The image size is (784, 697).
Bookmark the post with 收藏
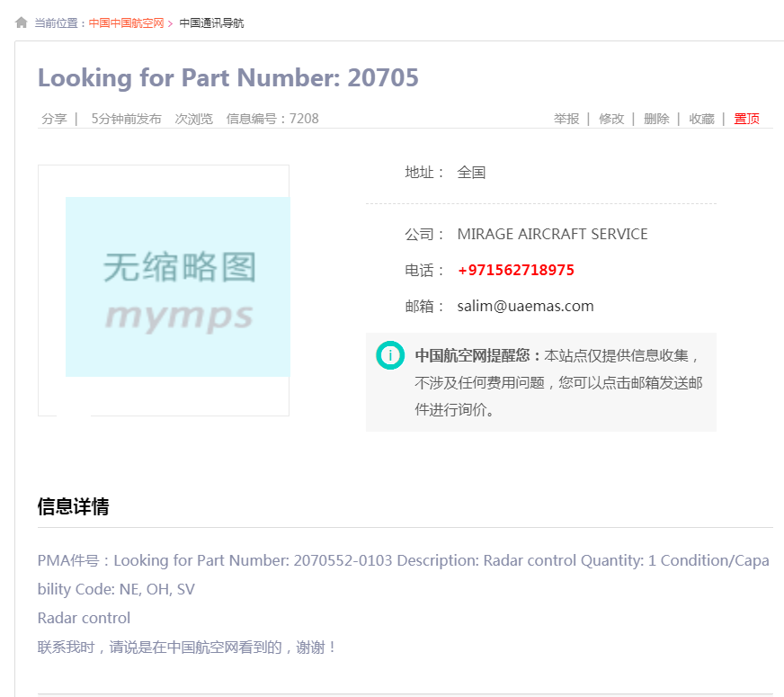point(701,119)
